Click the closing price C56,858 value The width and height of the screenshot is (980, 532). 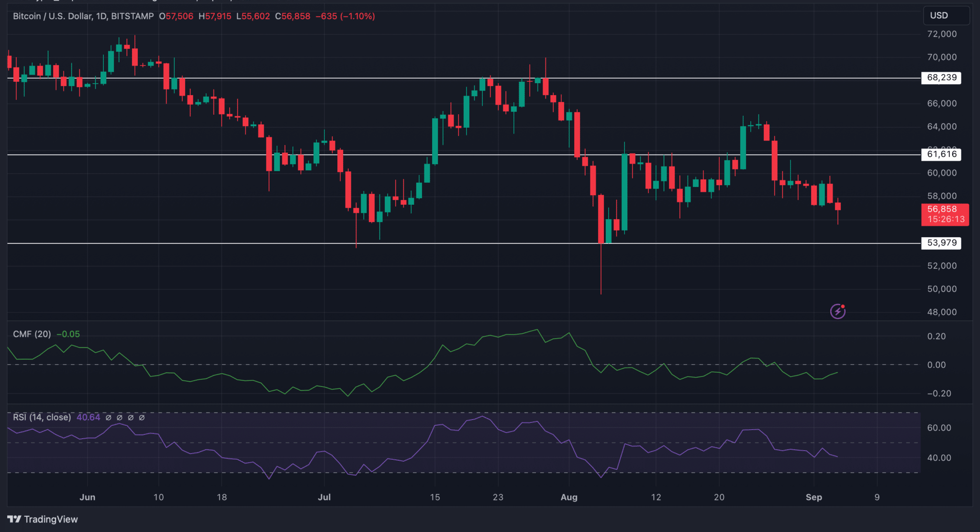pos(292,16)
